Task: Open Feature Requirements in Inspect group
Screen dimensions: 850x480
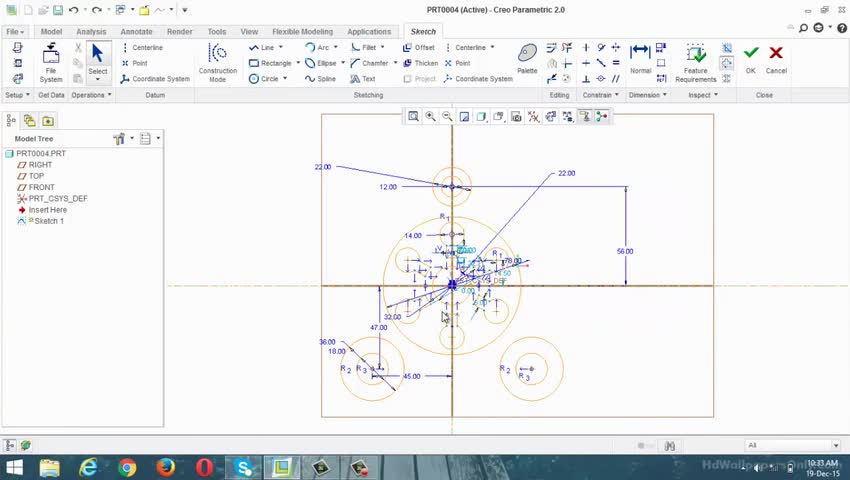Action: pos(695,62)
